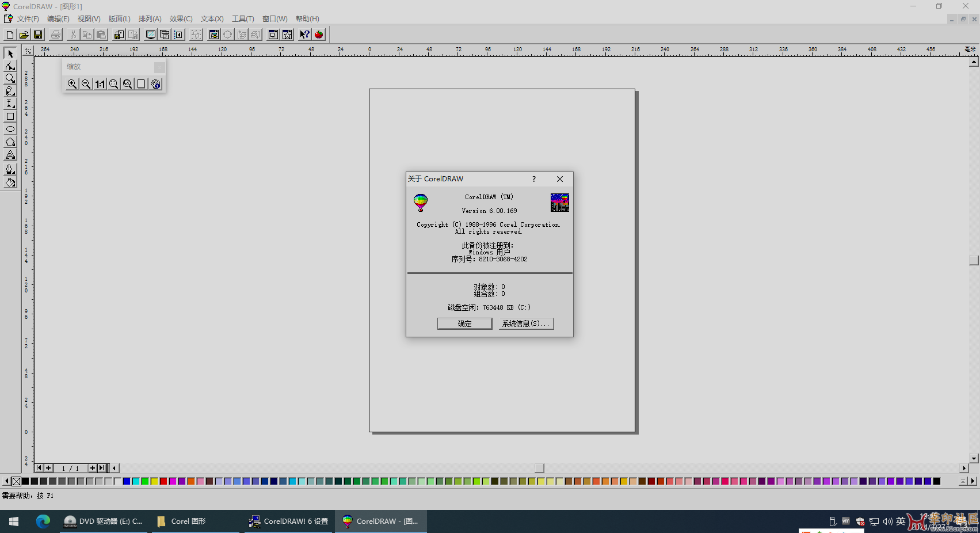
Task: Click the full-screen preview monitor icon
Action: [150, 35]
